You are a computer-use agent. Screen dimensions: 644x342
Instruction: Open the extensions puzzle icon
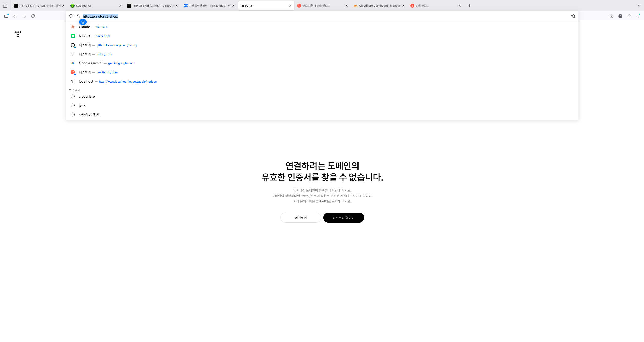629,16
